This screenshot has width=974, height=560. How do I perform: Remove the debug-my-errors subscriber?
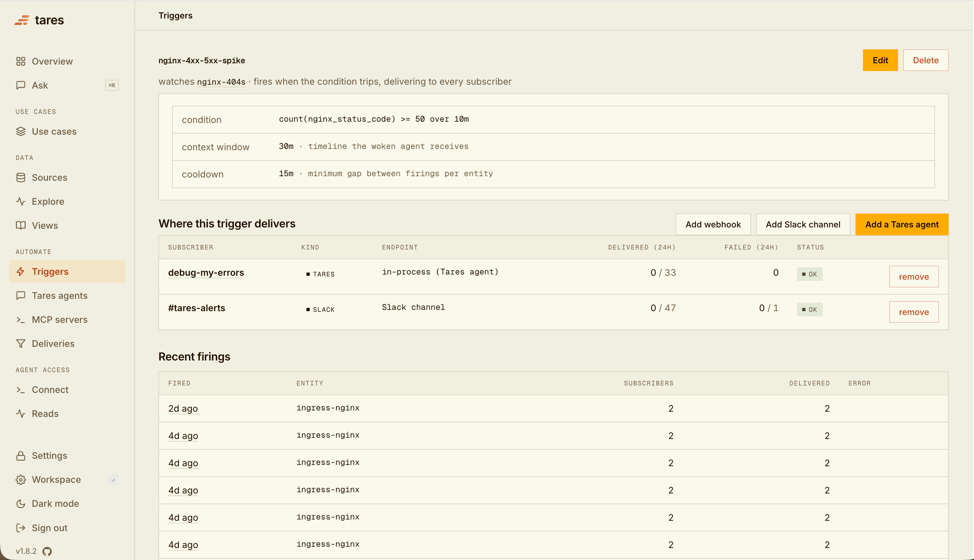[x=914, y=276]
